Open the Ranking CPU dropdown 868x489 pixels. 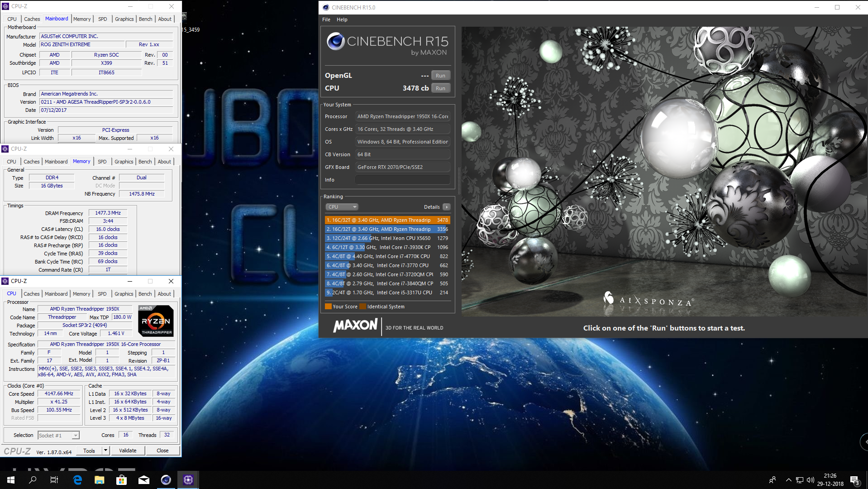[342, 207]
